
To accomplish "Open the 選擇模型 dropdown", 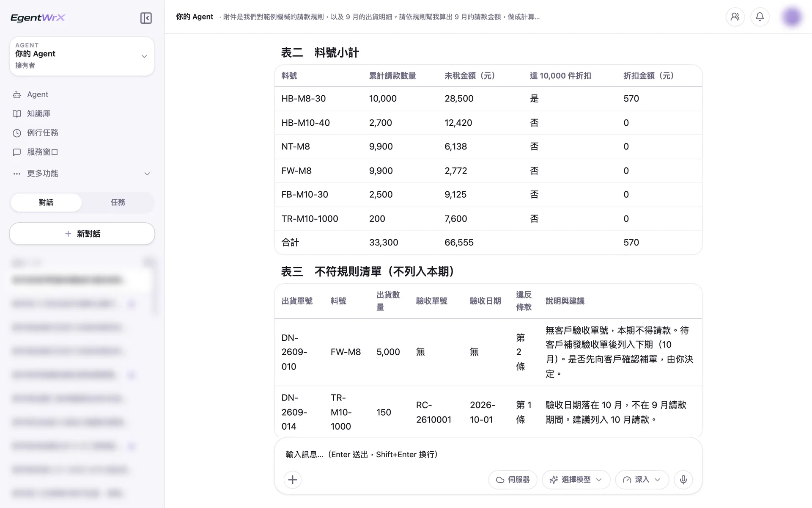I will (576, 480).
